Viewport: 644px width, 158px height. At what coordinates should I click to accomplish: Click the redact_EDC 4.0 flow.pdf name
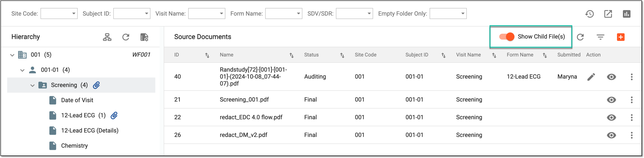point(251,117)
